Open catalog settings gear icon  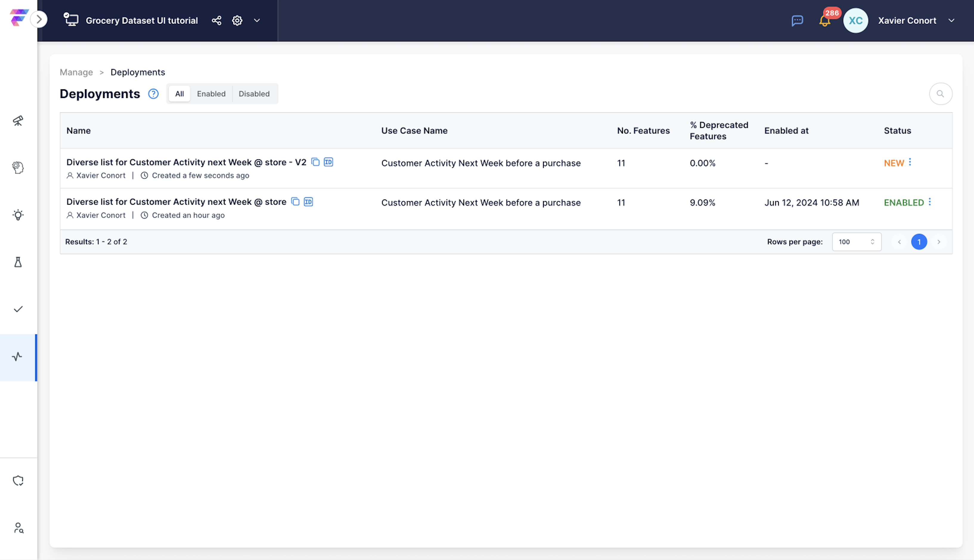[237, 20]
